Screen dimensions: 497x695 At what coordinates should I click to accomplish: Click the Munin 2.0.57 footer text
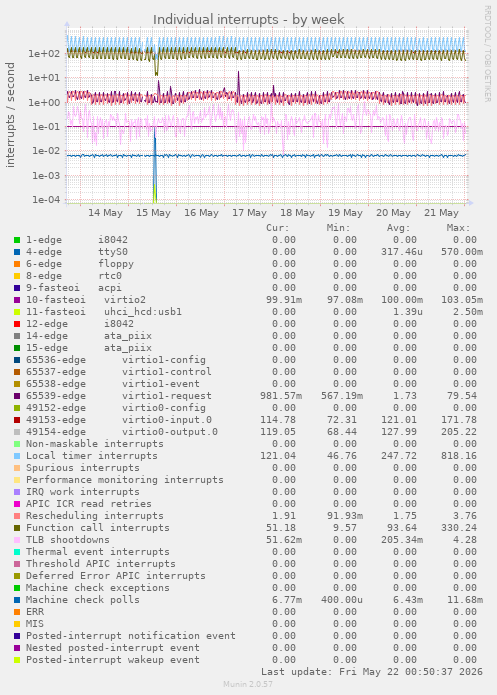click(248, 684)
